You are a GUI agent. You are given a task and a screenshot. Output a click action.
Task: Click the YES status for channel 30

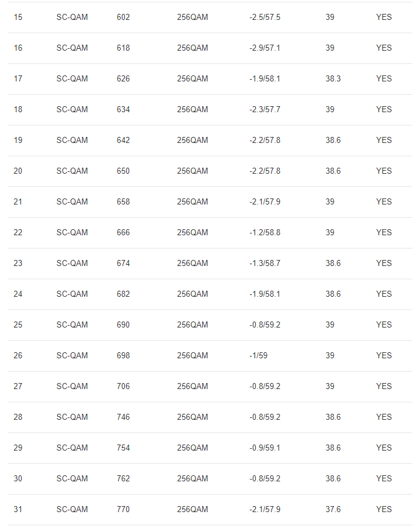tap(384, 479)
